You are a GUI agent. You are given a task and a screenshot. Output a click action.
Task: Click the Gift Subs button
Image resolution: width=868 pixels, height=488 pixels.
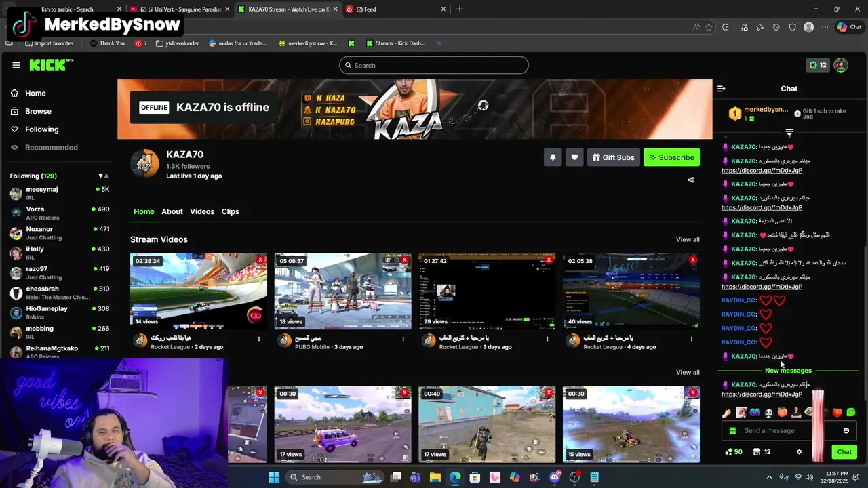point(613,157)
